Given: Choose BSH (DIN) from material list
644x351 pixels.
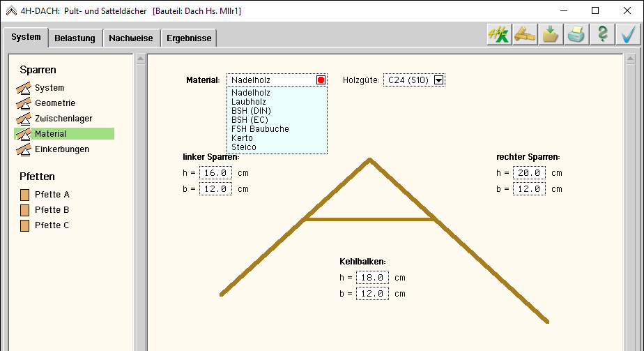Looking at the screenshot, I should click(x=251, y=111).
